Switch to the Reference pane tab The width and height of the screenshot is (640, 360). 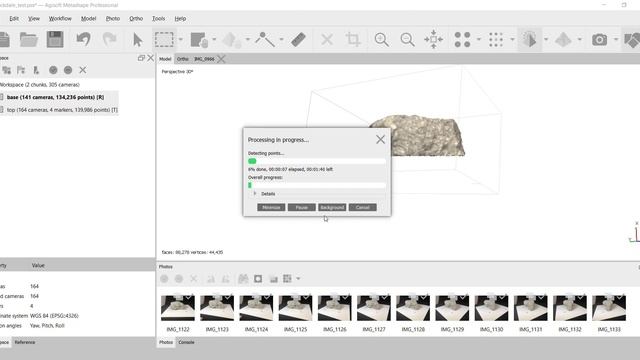25,342
